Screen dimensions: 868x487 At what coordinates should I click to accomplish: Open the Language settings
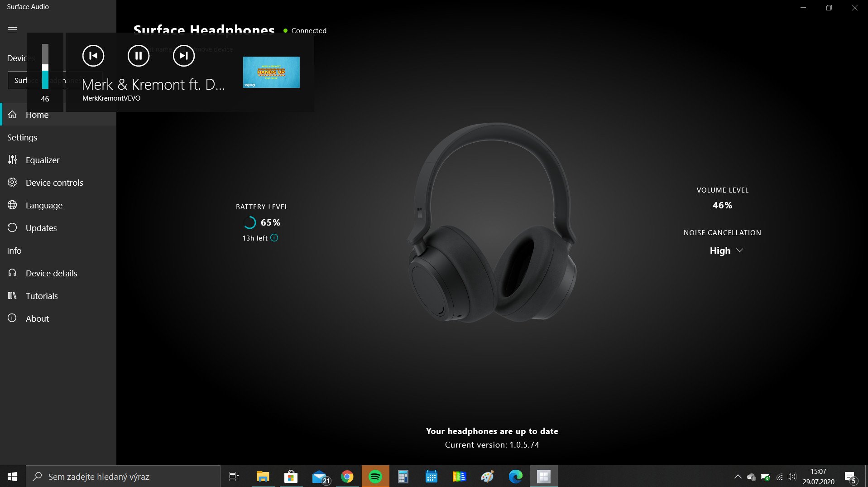(x=58, y=205)
